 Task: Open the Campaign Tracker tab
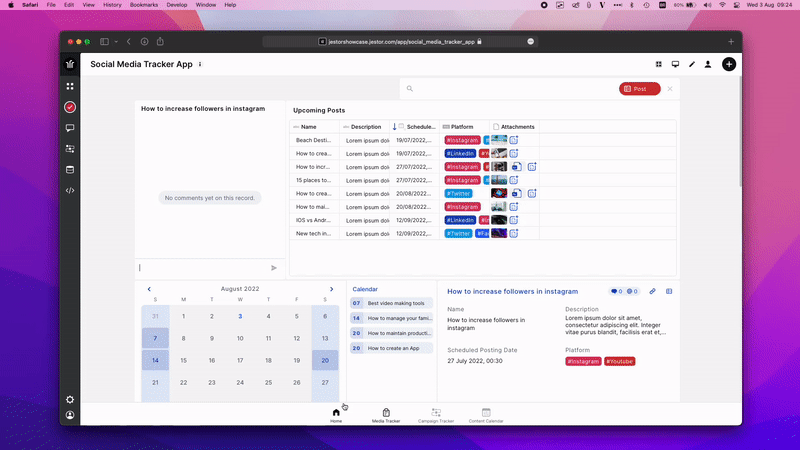(436, 415)
